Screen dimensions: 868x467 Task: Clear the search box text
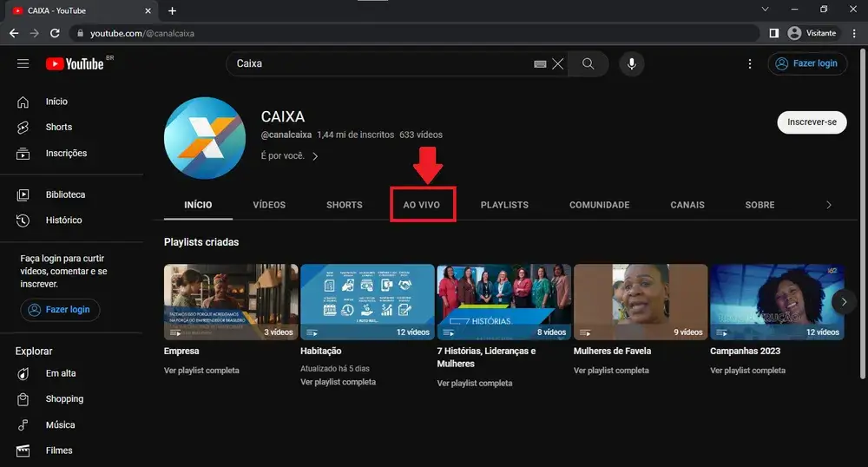point(558,63)
